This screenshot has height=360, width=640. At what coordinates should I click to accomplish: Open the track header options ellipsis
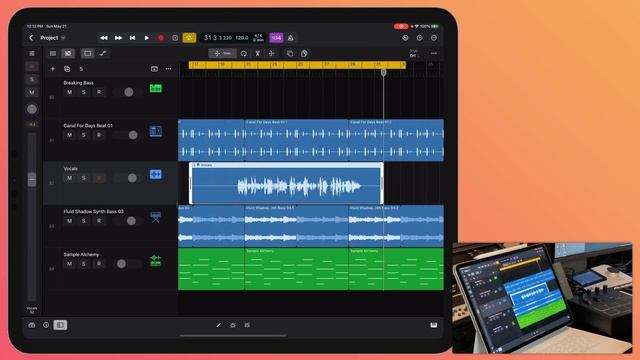click(x=169, y=69)
